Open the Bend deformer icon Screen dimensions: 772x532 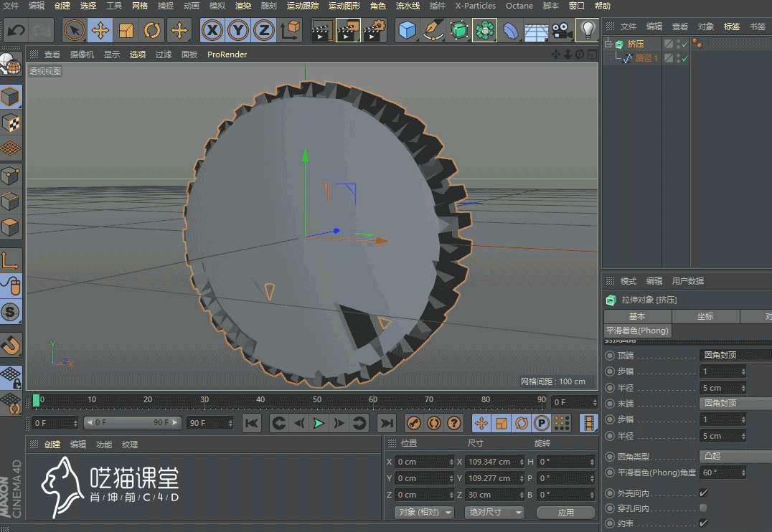click(511, 31)
